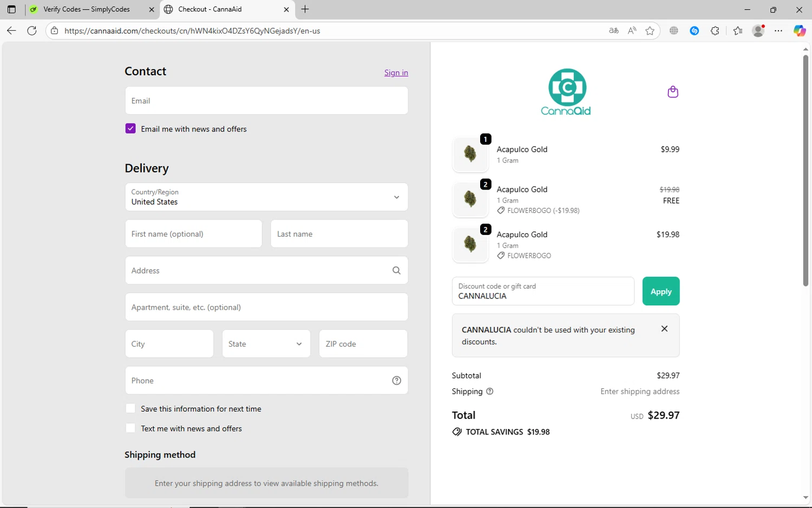Launch Copilot sidebar icon

coord(800,31)
